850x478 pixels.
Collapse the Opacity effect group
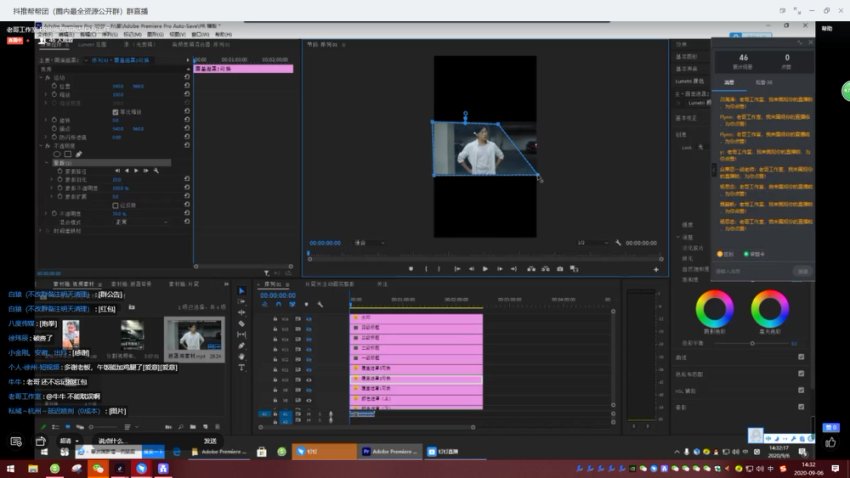coord(41,146)
